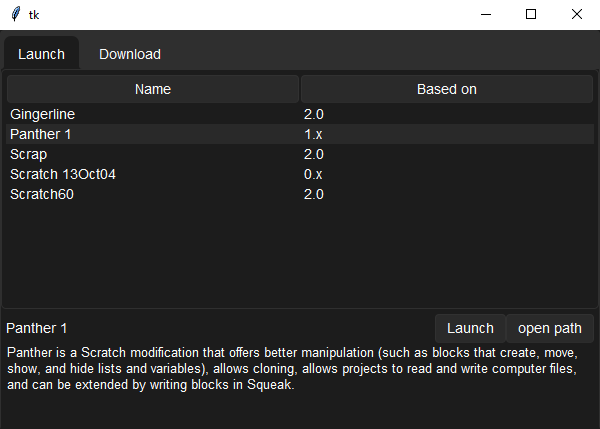This screenshot has width=600, height=429.
Task: Choose the Scrap entry in the list
Action: [28, 154]
